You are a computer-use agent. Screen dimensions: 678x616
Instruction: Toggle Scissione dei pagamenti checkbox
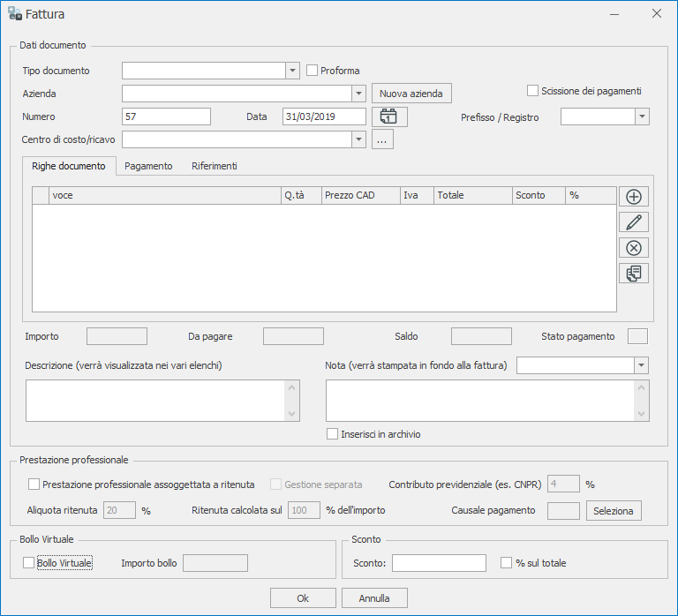point(532,90)
